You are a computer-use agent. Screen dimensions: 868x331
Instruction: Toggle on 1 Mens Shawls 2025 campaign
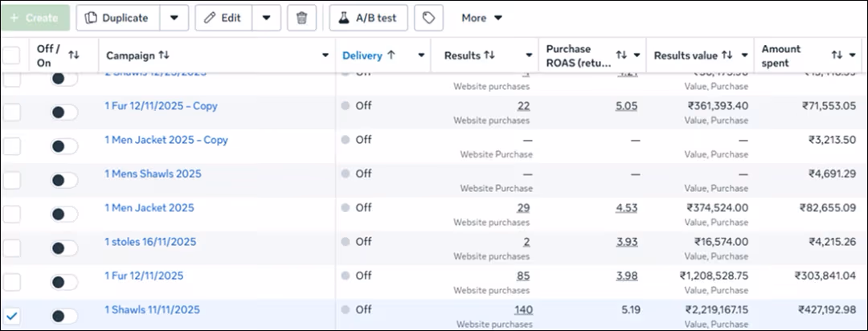coord(63,180)
